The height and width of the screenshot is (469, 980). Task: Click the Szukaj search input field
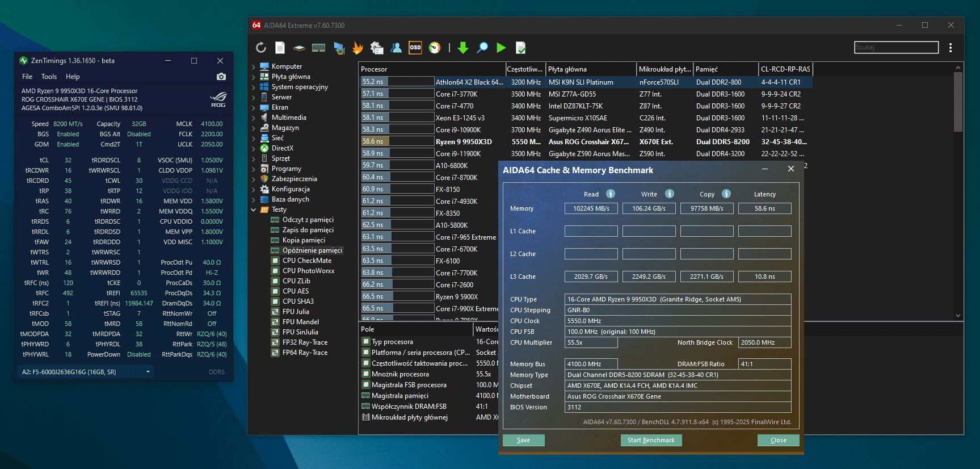click(896, 47)
